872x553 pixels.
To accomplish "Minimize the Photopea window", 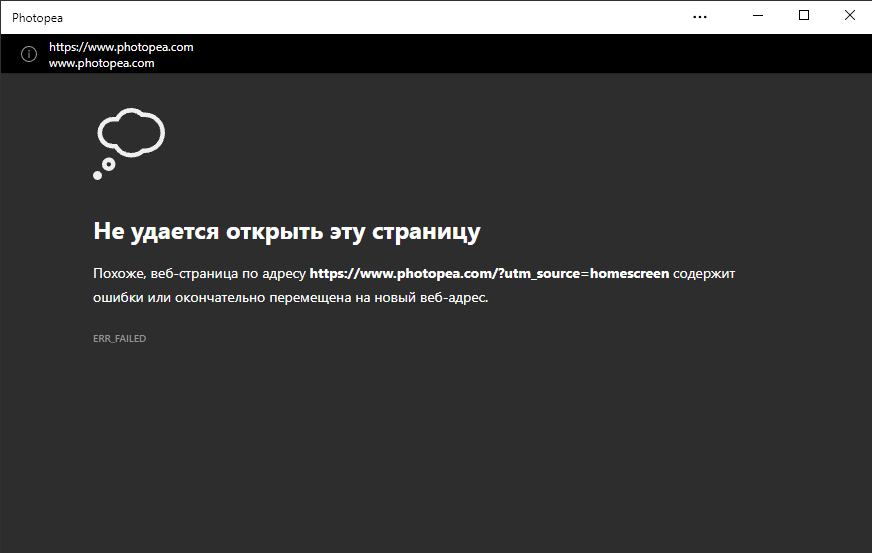I will 757,16.
